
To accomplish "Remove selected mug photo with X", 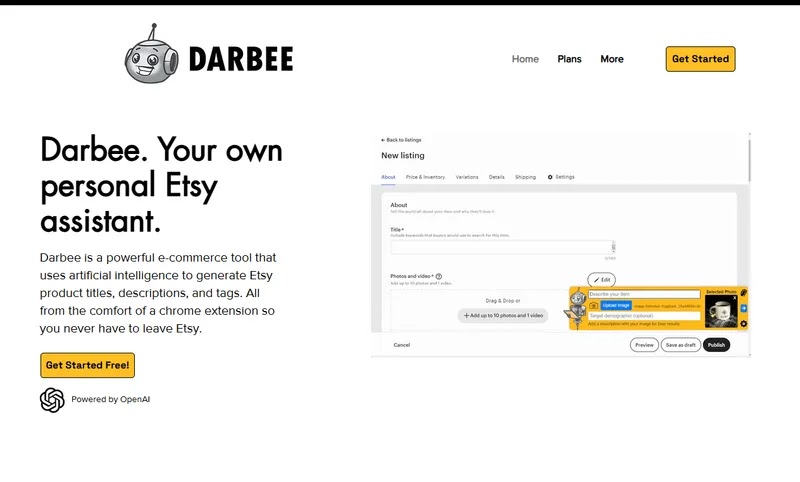I will (735, 298).
